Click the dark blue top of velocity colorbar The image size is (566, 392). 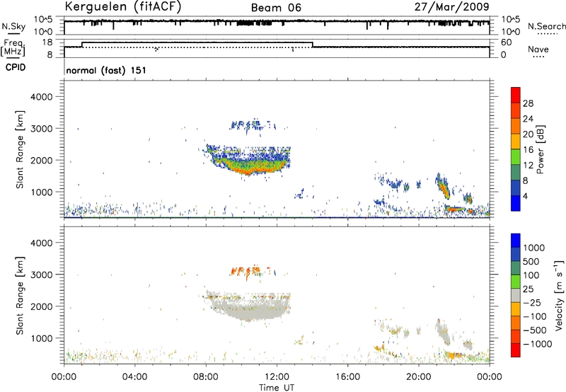point(516,241)
